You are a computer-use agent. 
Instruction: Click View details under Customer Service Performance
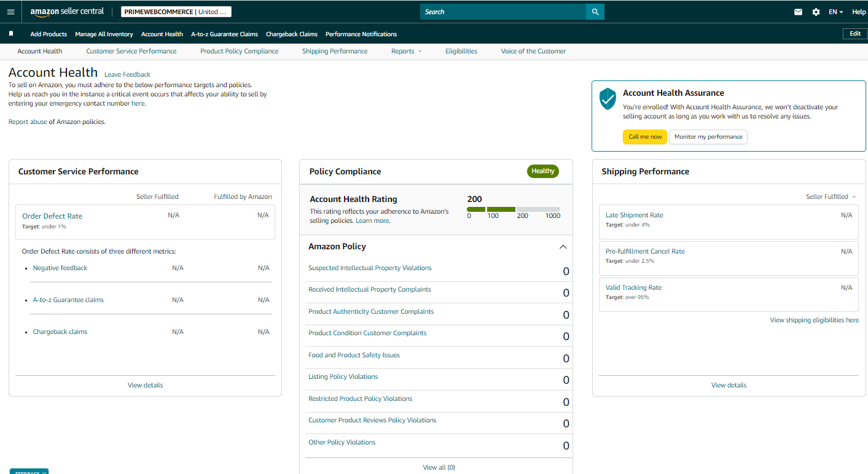pos(146,385)
